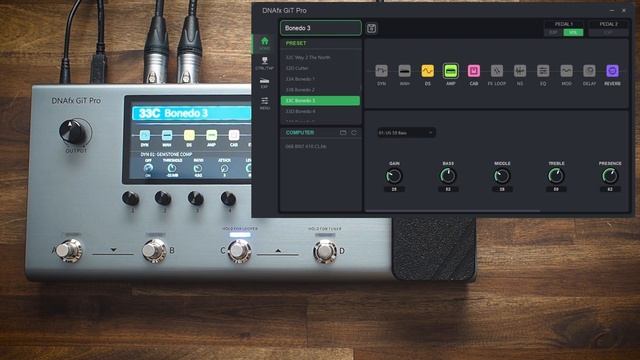Select the DYN effect block
The width and height of the screenshot is (640, 360).
click(381, 71)
